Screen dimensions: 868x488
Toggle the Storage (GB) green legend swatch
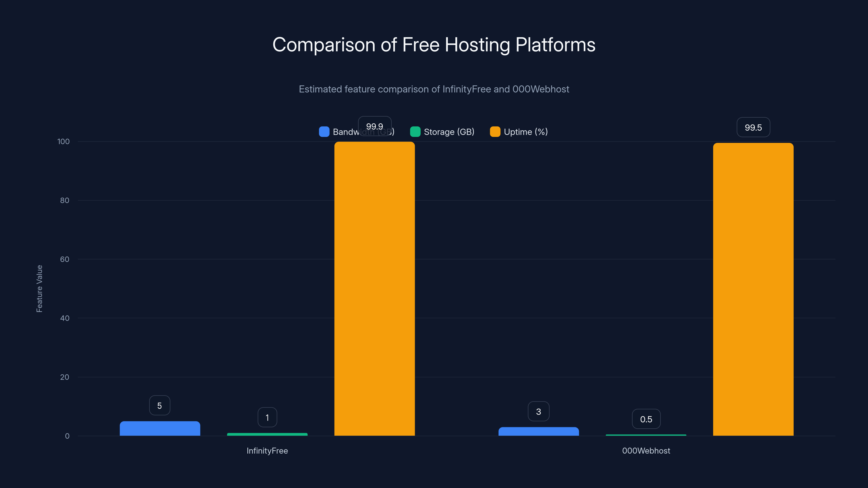(415, 132)
